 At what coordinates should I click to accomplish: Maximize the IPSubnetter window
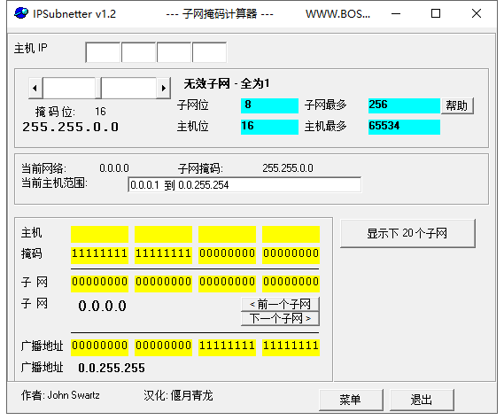click(x=436, y=13)
